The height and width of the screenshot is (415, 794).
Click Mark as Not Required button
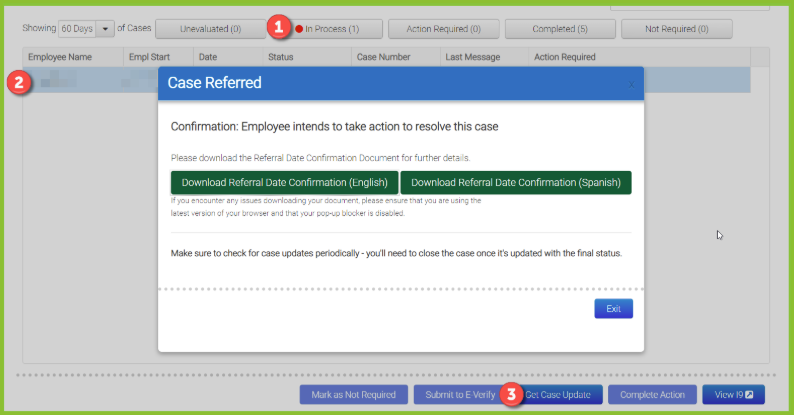click(353, 395)
